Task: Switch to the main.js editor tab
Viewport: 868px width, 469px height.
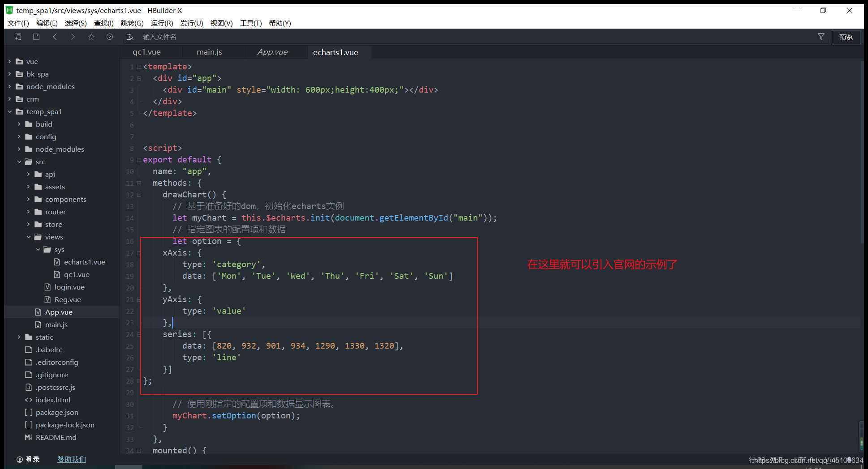Action: tap(209, 52)
